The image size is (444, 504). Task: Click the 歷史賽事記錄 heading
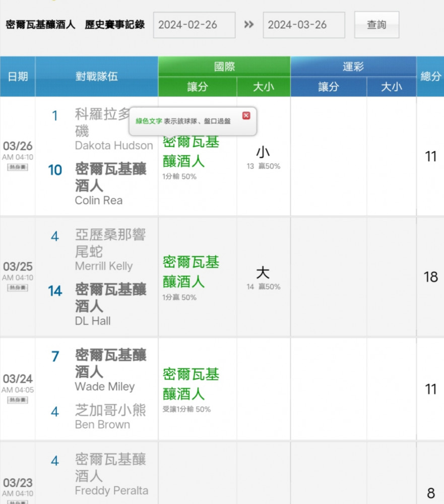tap(115, 24)
